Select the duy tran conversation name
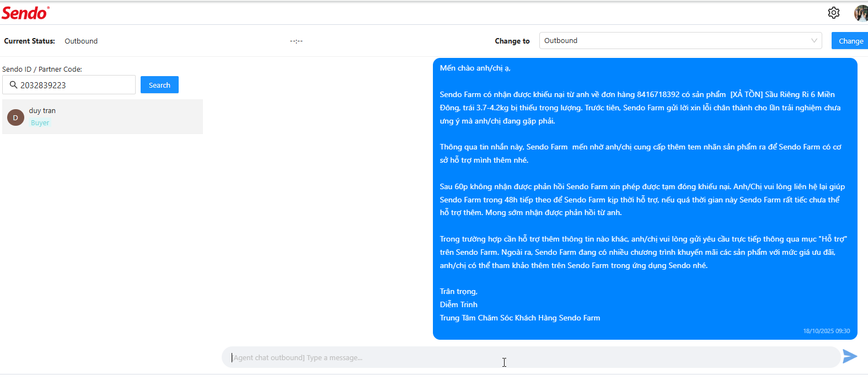The height and width of the screenshot is (380, 868). pyautogui.click(x=42, y=111)
